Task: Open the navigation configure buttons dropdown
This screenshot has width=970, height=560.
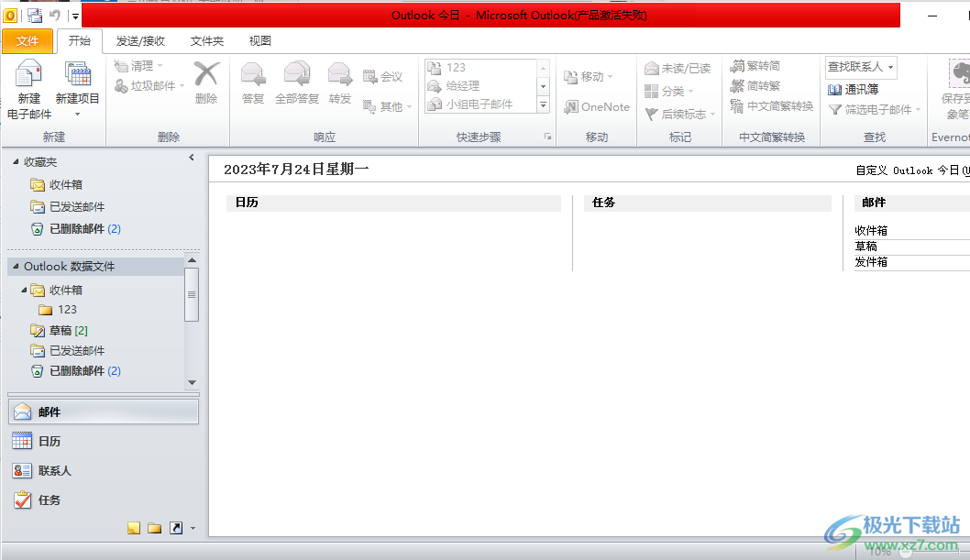Action: (x=193, y=529)
